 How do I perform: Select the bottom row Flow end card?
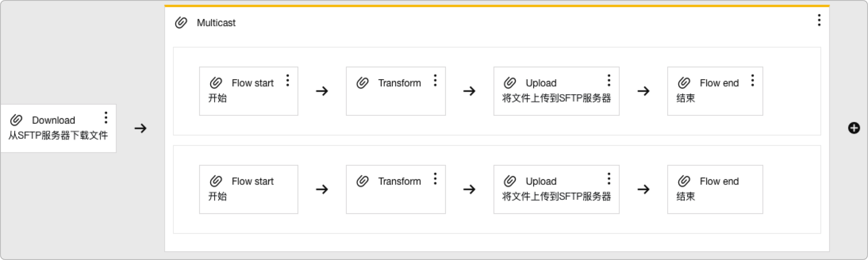(x=715, y=189)
